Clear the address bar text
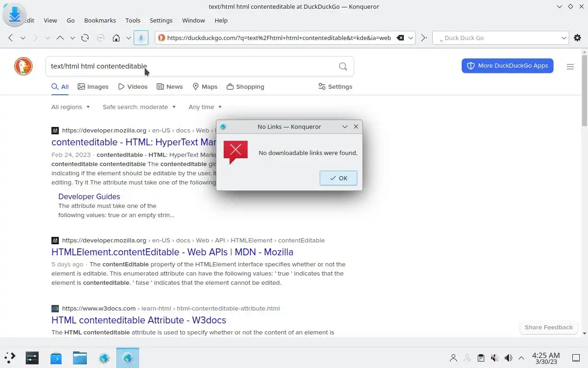This screenshot has width=588, height=368. (400, 38)
